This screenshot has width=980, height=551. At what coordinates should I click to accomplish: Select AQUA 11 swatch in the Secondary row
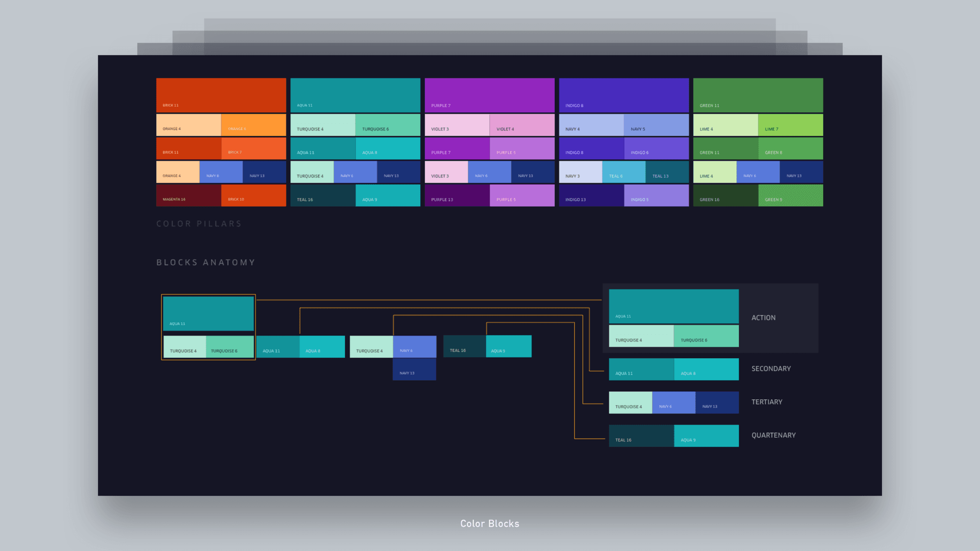point(641,369)
